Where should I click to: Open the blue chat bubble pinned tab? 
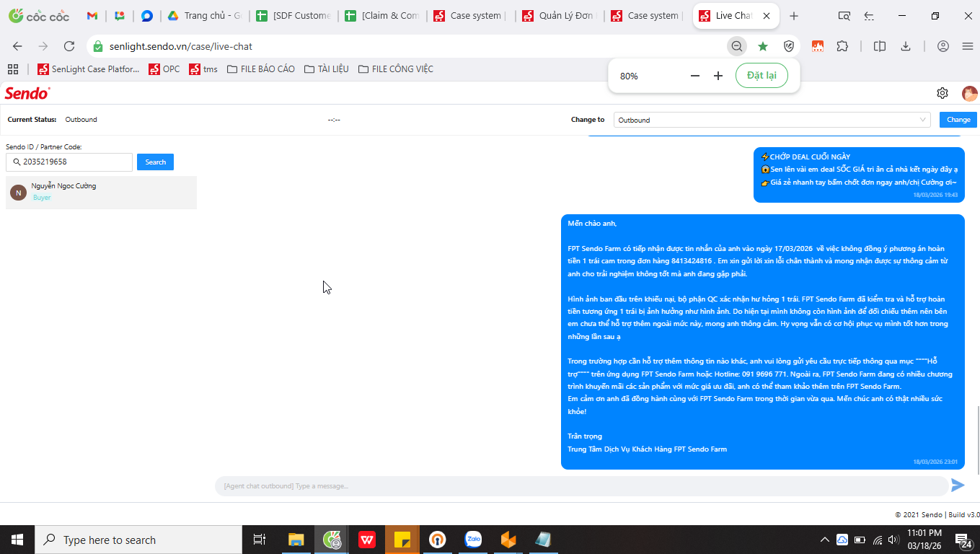point(146,16)
